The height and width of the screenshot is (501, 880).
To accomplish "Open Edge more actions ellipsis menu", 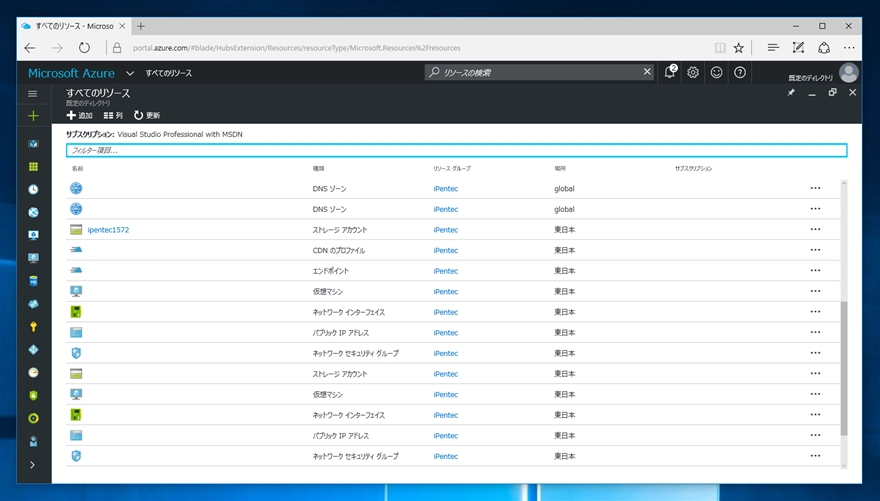I will click(849, 48).
